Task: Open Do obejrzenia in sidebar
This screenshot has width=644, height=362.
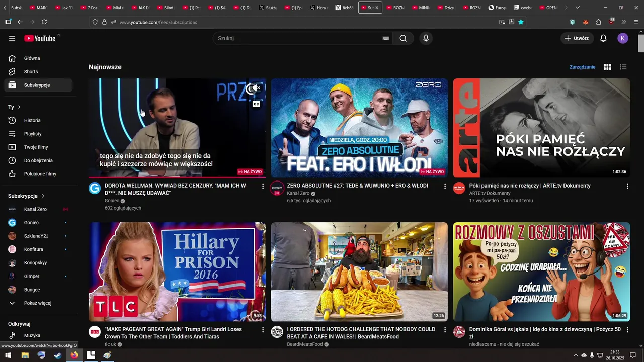Action: [x=38, y=161]
